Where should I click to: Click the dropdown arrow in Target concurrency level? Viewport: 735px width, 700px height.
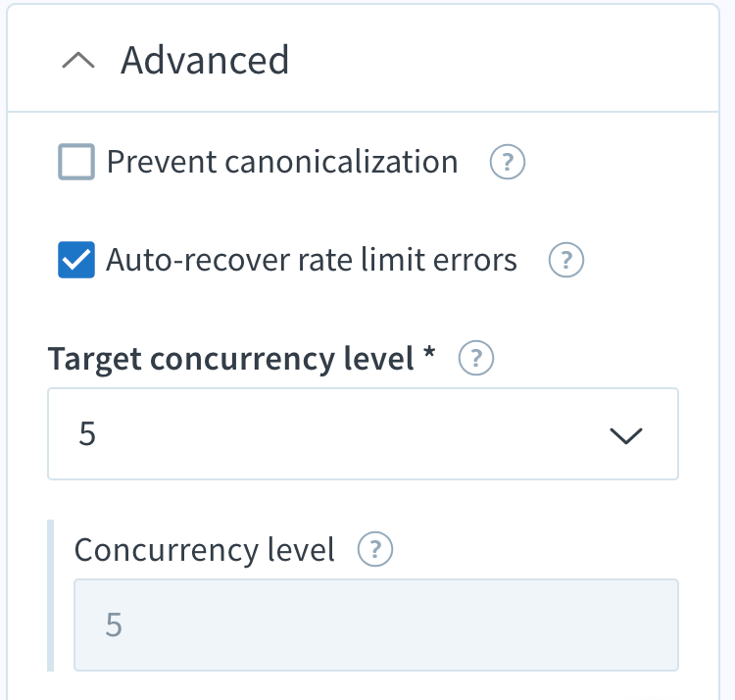pos(626,435)
